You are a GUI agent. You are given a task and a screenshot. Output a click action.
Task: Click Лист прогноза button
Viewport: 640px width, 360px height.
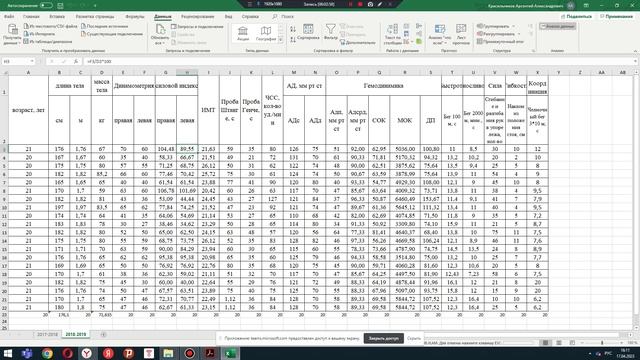click(x=461, y=34)
